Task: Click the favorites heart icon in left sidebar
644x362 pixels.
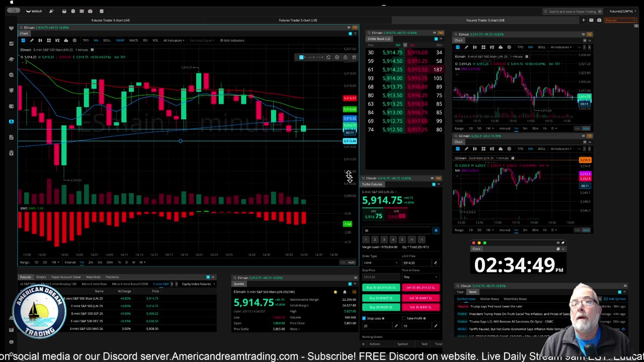Action: click(11, 28)
